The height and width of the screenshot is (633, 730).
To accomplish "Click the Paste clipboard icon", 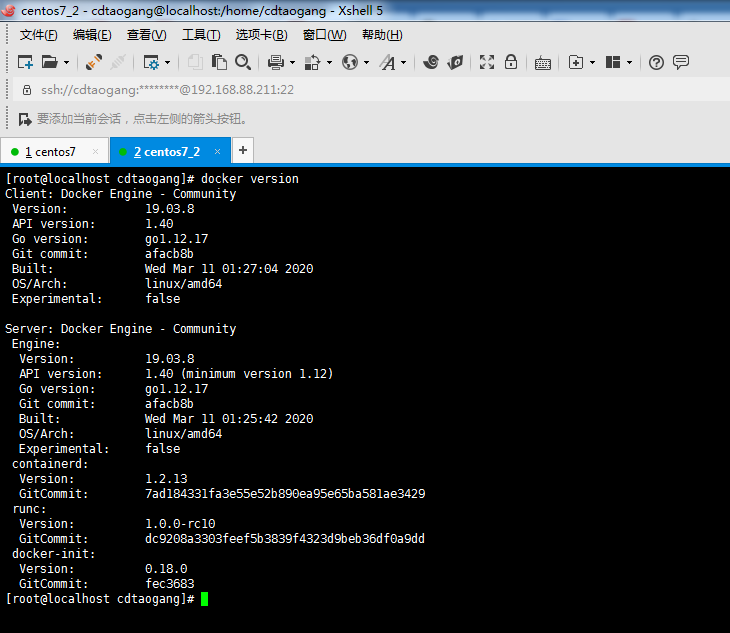I will click(219, 62).
